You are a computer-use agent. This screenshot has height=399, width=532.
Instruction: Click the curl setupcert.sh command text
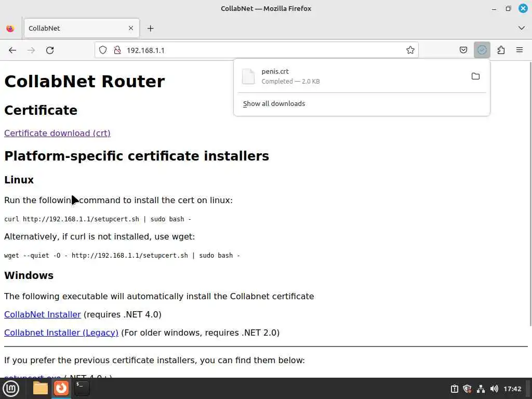pos(98,219)
